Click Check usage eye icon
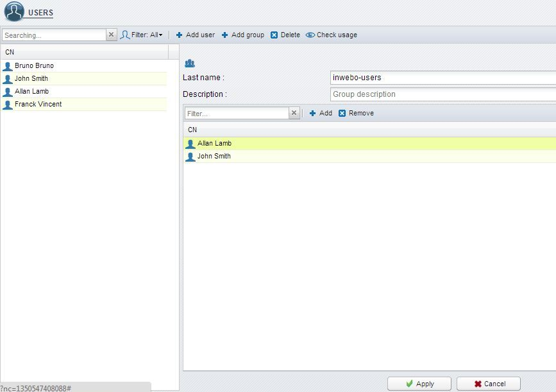Screen dimensions: 556x392 click(x=310, y=35)
